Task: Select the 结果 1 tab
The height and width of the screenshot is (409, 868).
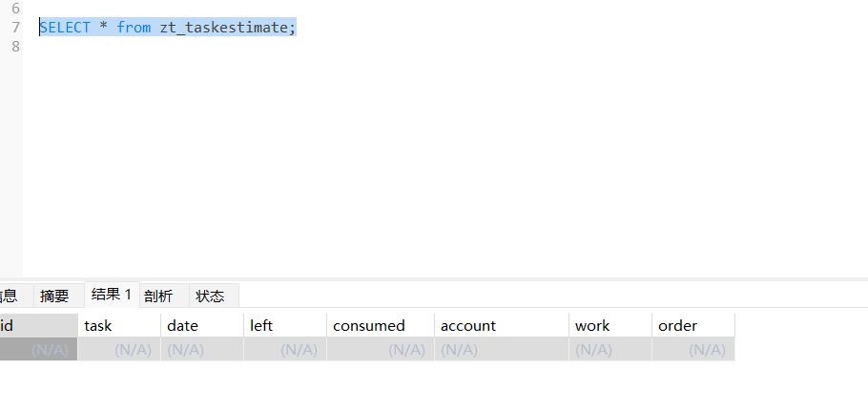Action: click(112, 295)
